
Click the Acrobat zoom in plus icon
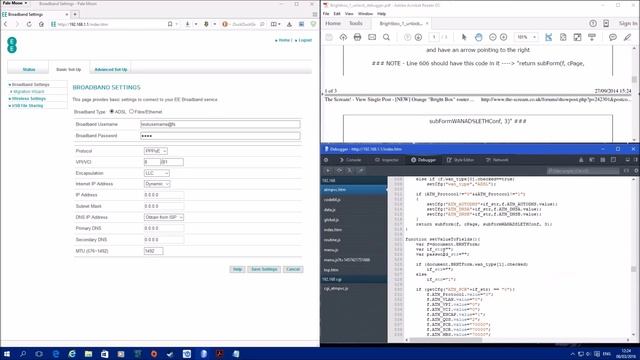(x=504, y=37)
